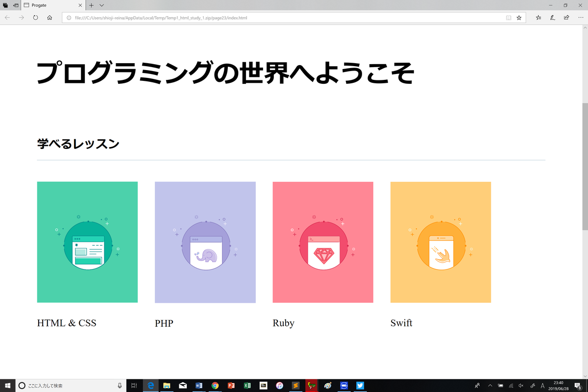Image resolution: width=588 pixels, height=392 pixels.
Task: Open iTunes from taskbar
Action: 279,386
